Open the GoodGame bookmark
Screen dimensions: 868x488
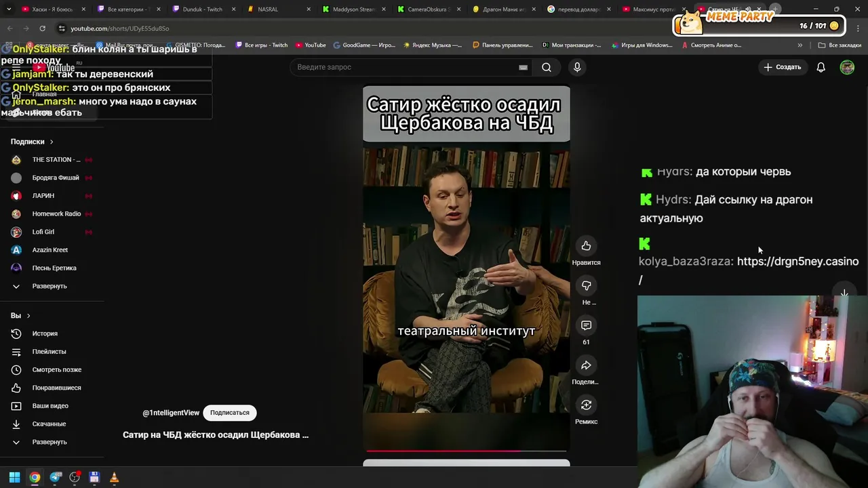pyautogui.click(x=363, y=45)
